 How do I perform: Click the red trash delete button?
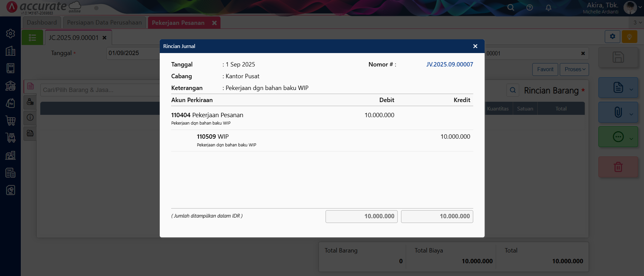[x=618, y=167]
